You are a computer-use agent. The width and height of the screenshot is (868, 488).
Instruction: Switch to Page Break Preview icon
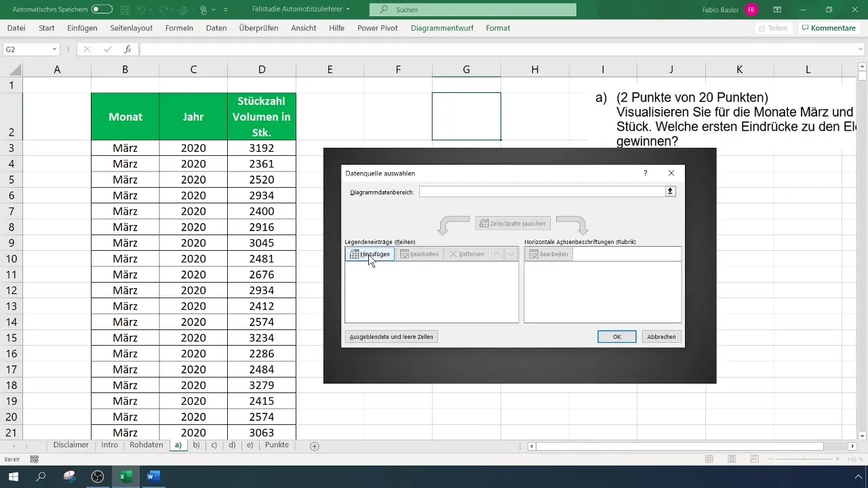pos(754,460)
